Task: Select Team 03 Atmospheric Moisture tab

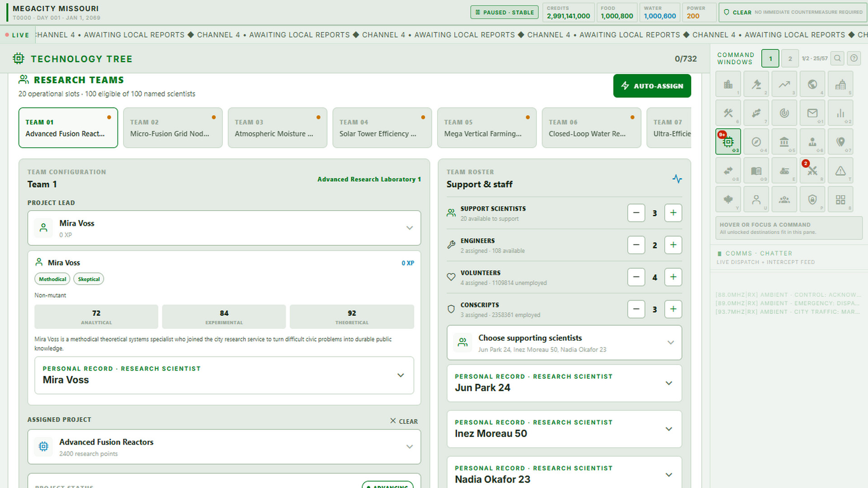Action: coord(278,128)
